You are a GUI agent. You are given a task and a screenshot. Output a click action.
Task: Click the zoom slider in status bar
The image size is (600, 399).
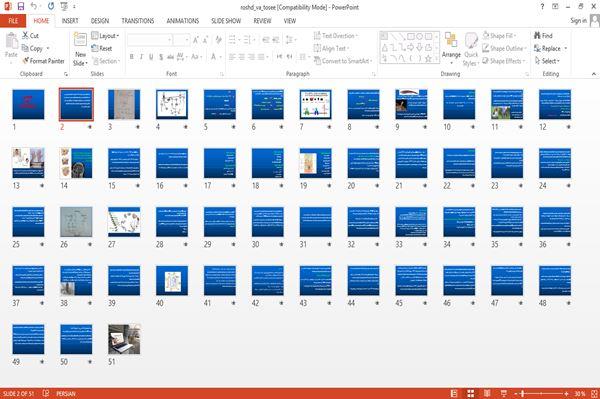tap(541, 394)
